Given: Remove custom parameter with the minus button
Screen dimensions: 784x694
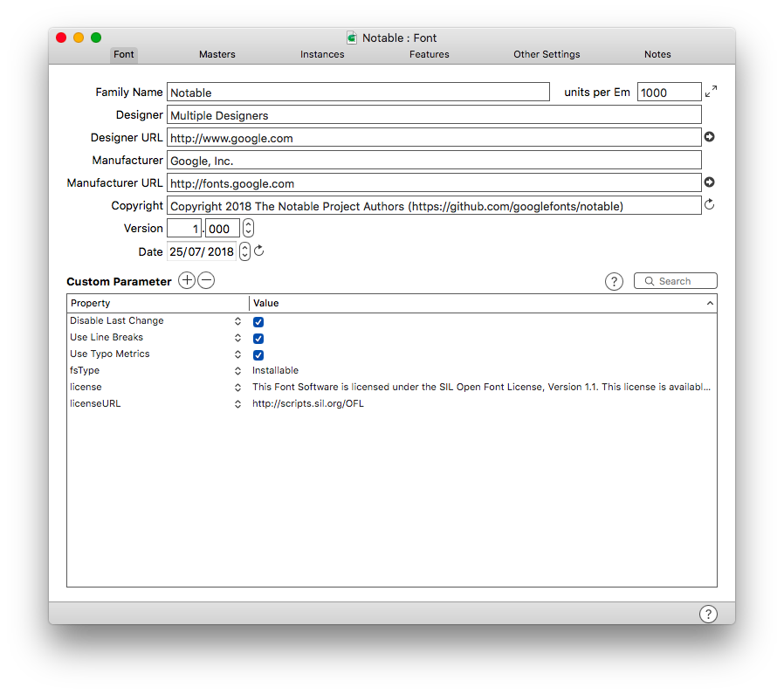Looking at the screenshot, I should pos(206,280).
